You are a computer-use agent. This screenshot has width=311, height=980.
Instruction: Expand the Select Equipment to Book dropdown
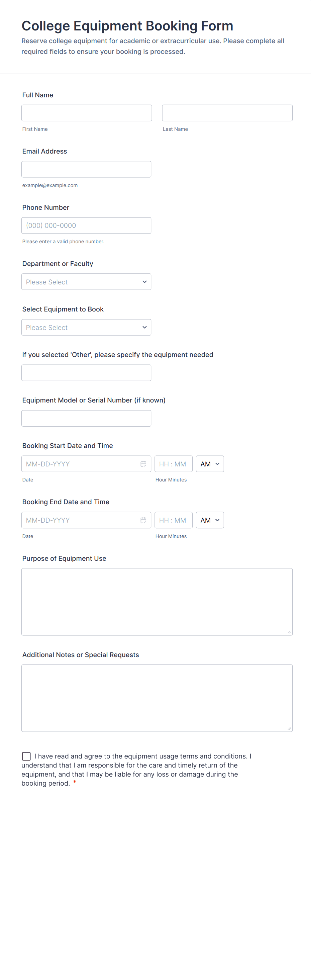[x=86, y=327]
